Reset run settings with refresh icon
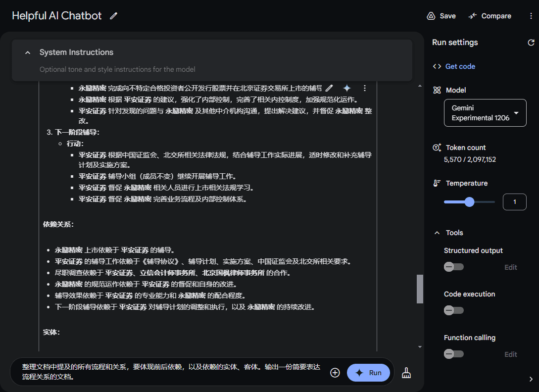539x392 pixels. (531, 42)
